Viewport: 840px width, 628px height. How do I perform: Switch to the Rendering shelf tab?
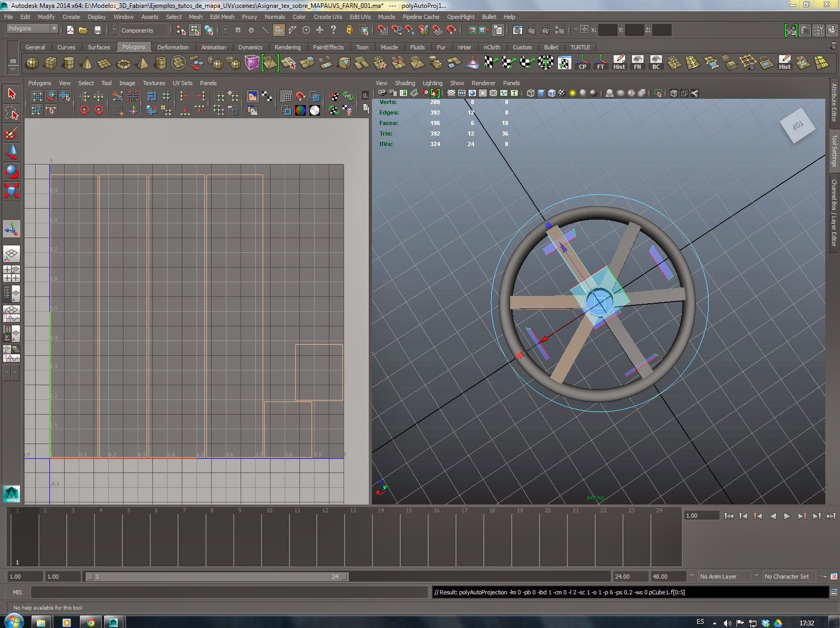click(x=287, y=47)
